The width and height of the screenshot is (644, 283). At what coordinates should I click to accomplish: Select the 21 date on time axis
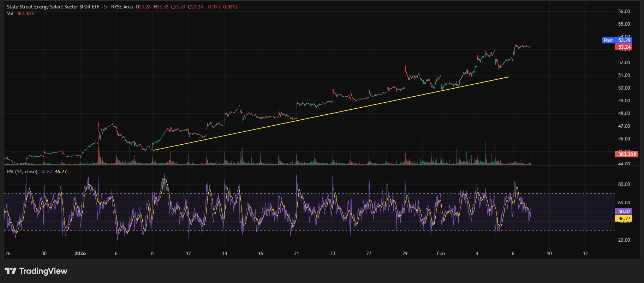coord(296,253)
